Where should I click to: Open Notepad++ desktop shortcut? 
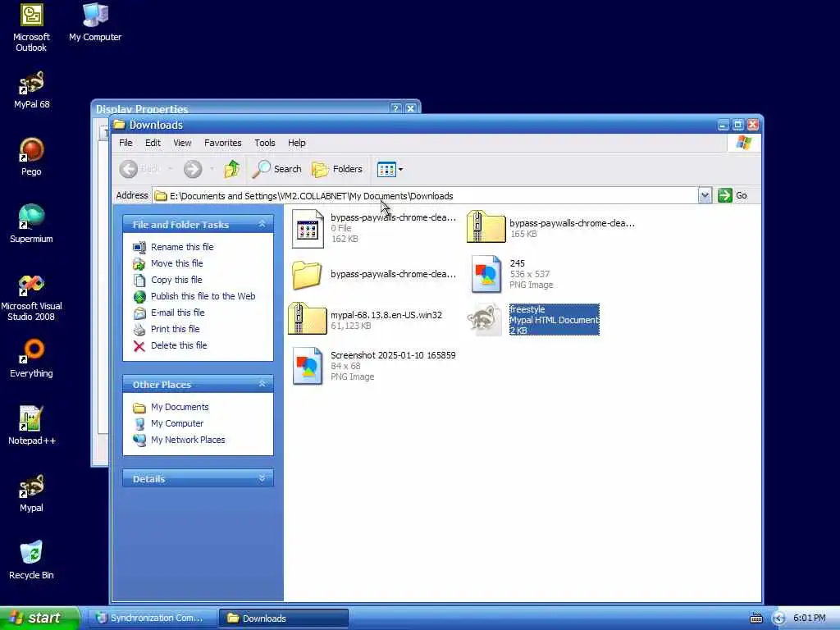click(x=32, y=426)
